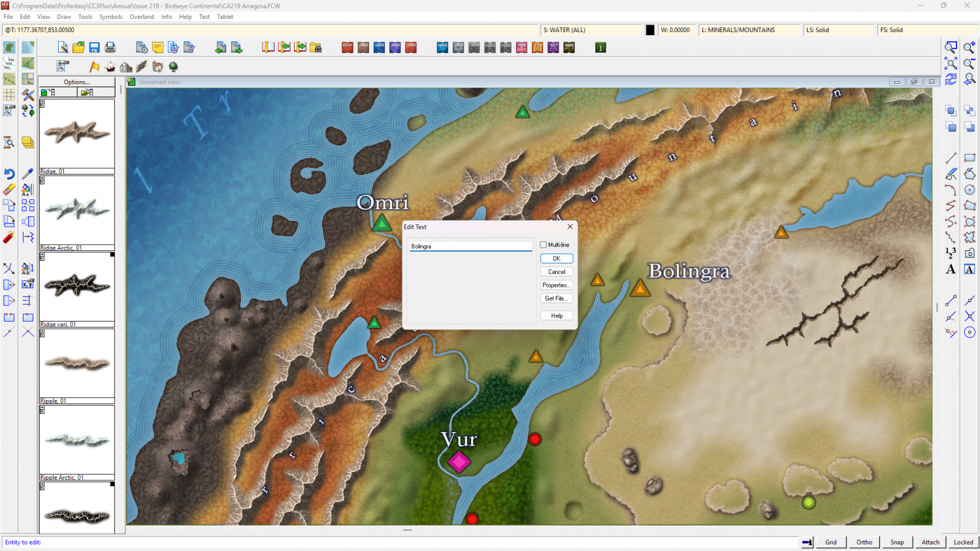Click OK in the Edit Text dialog
Screen dimensions: 980x551
click(x=557, y=259)
